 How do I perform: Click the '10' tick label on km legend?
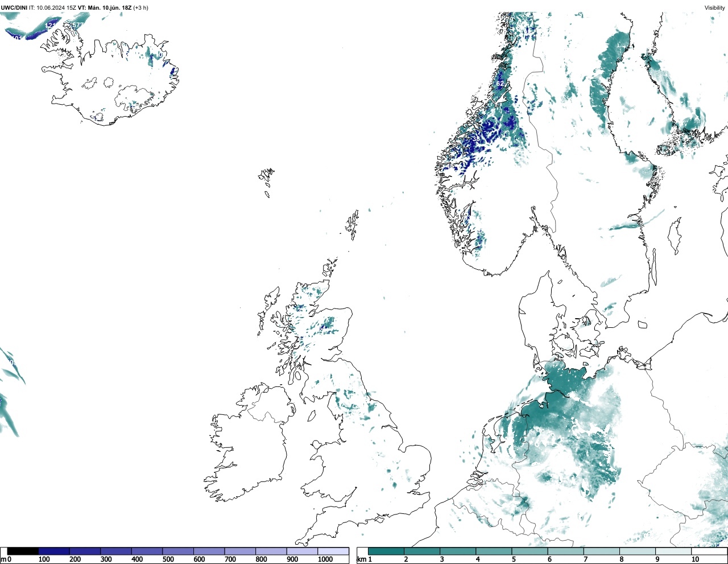[x=695, y=559]
